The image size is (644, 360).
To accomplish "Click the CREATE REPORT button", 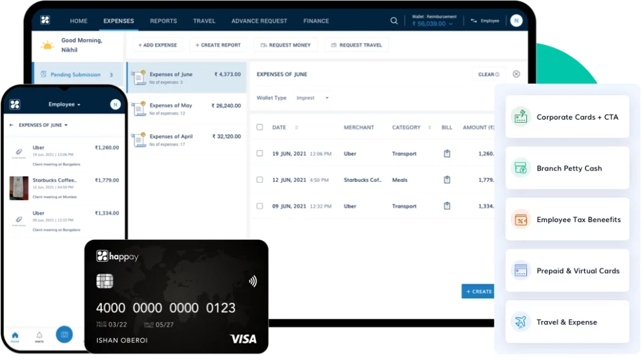I will click(x=218, y=45).
